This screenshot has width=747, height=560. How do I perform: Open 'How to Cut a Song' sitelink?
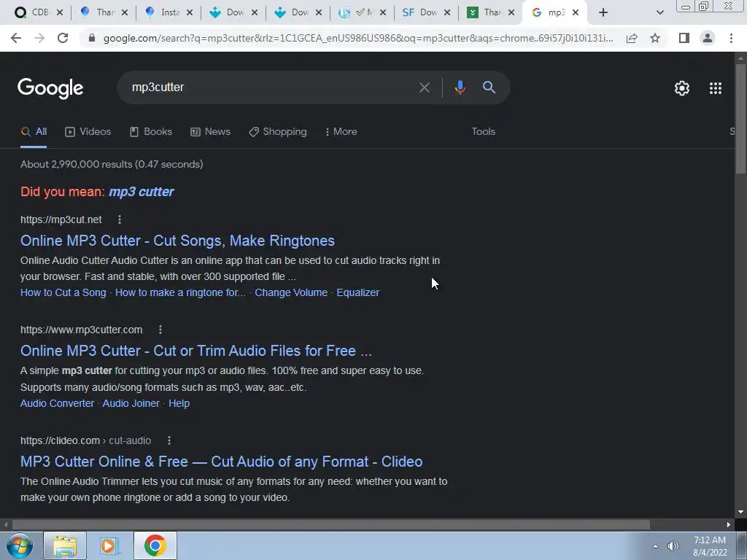(x=63, y=293)
